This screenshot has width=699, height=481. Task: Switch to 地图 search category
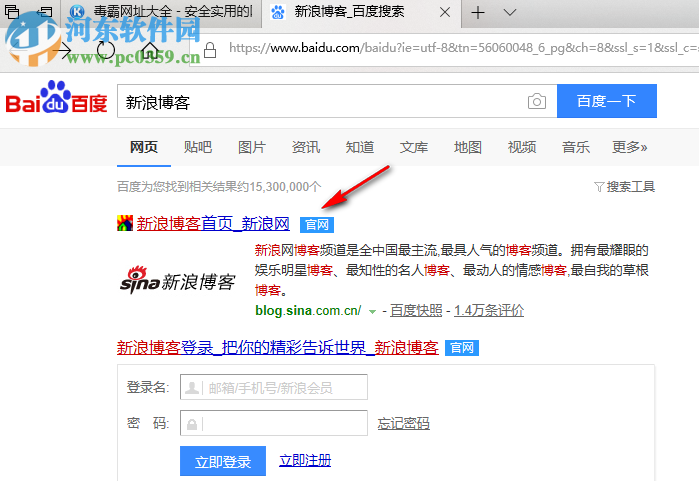[468, 147]
